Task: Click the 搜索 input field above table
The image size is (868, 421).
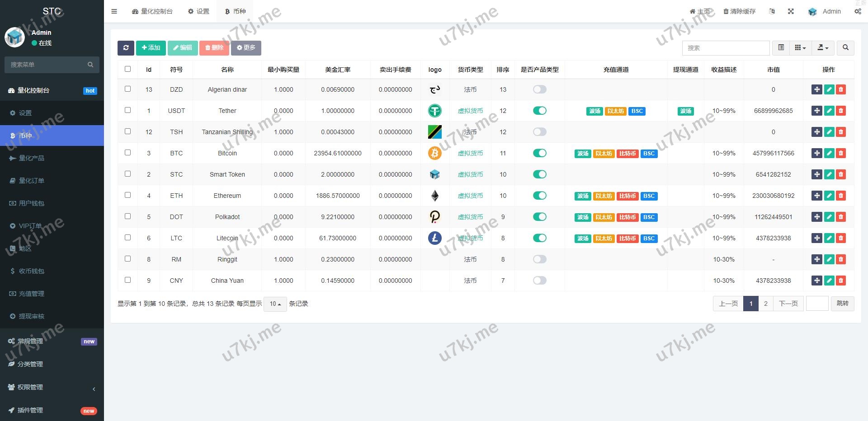Action: click(x=726, y=48)
